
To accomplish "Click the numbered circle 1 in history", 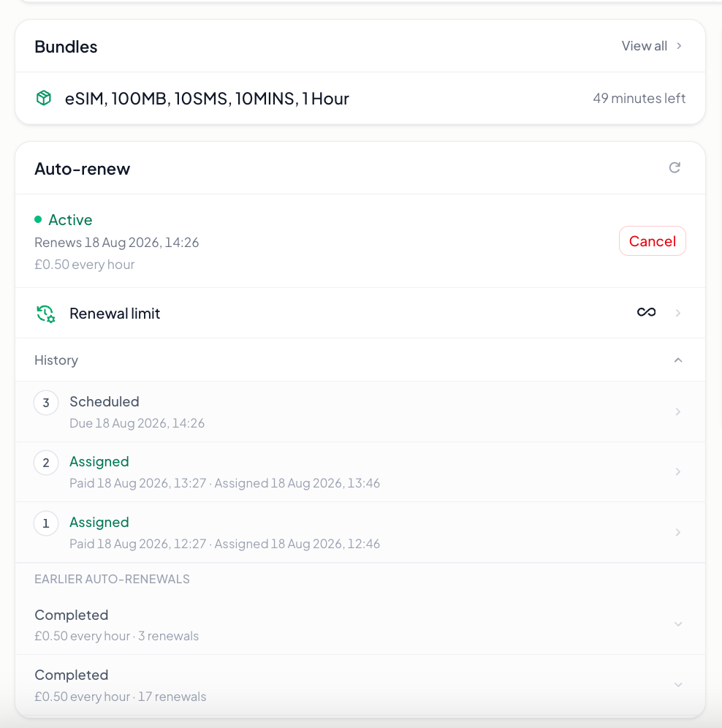I will [x=46, y=523].
